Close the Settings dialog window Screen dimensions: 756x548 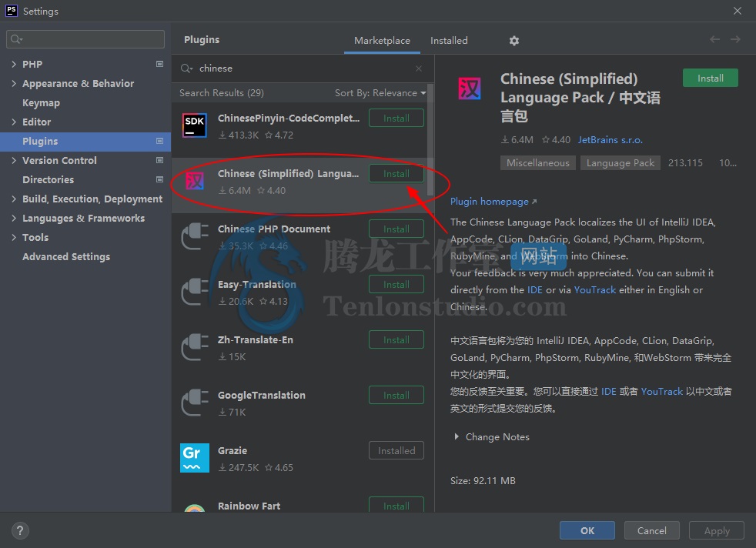pyautogui.click(x=738, y=11)
